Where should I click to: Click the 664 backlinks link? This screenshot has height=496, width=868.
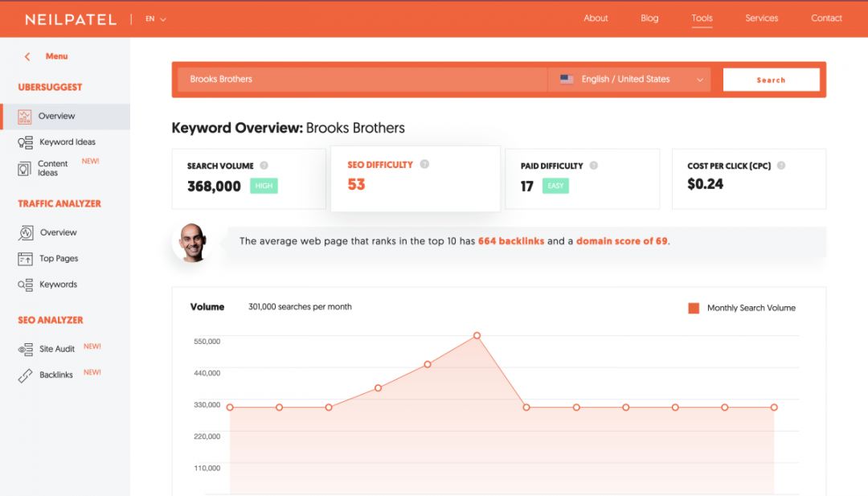(511, 241)
